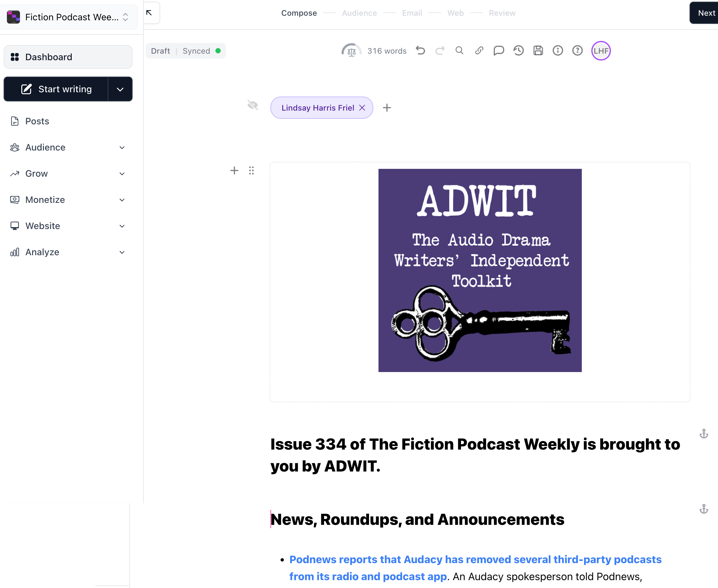The height and width of the screenshot is (588, 718).
Task: Toggle the author visibility eye icon
Action: coord(252,105)
